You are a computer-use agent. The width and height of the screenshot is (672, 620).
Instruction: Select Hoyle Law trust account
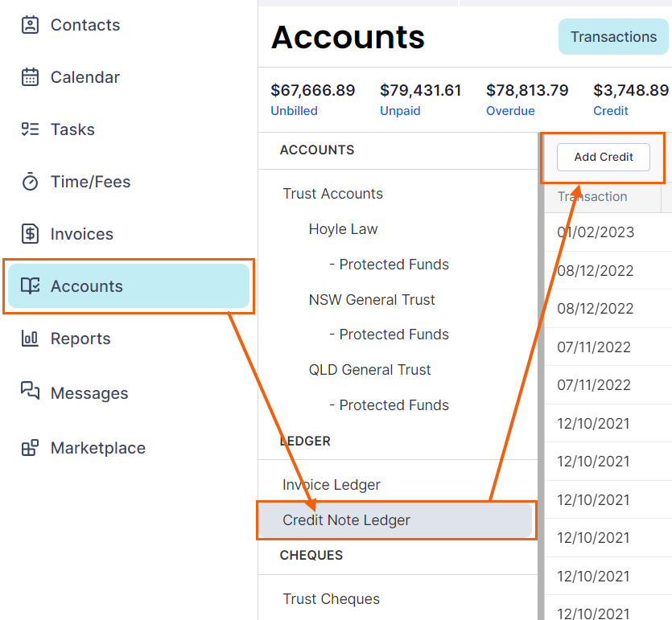pyautogui.click(x=344, y=229)
